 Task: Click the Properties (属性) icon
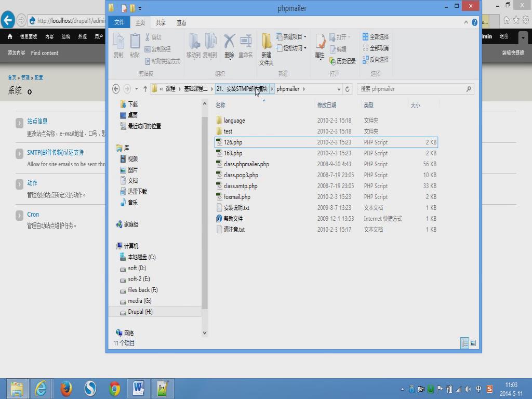point(320,46)
